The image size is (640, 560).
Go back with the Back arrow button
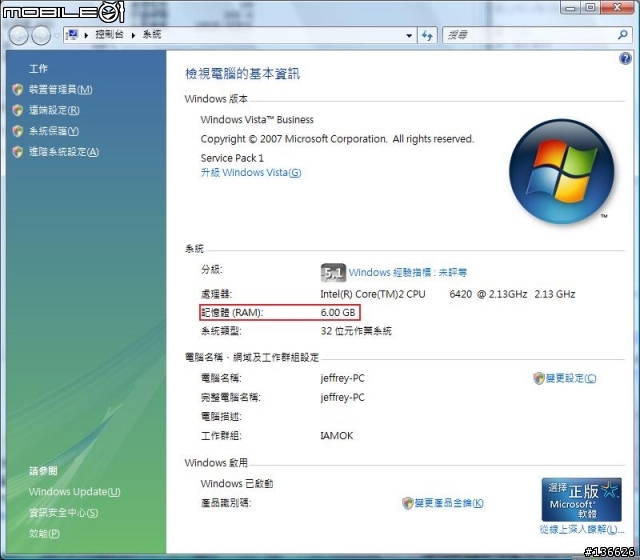(19, 36)
